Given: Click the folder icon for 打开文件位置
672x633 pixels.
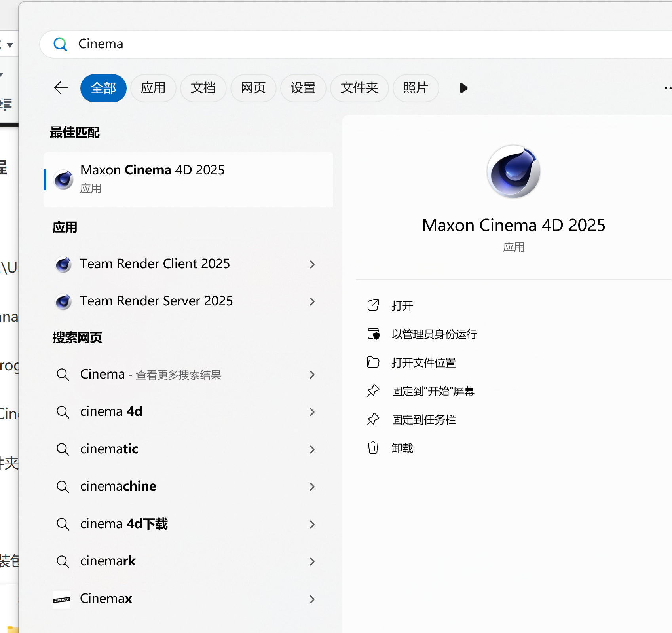Looking at the screenshot, I should click(x=373, y=362).
